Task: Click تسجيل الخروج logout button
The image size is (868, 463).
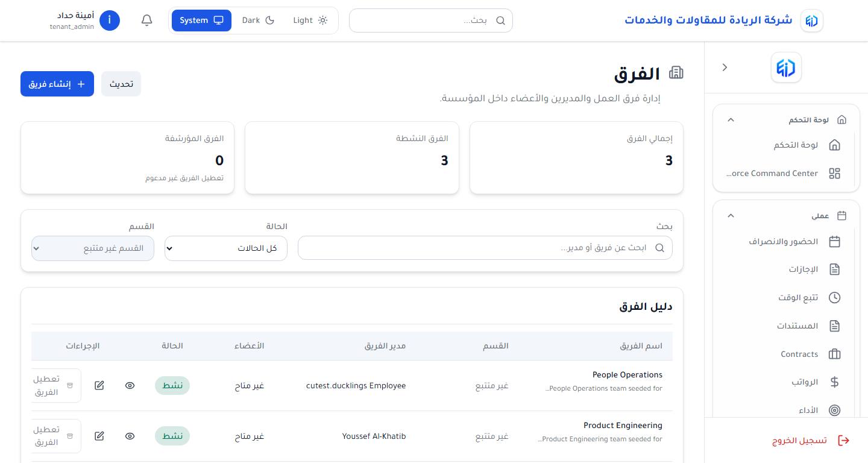Action: 811,441
